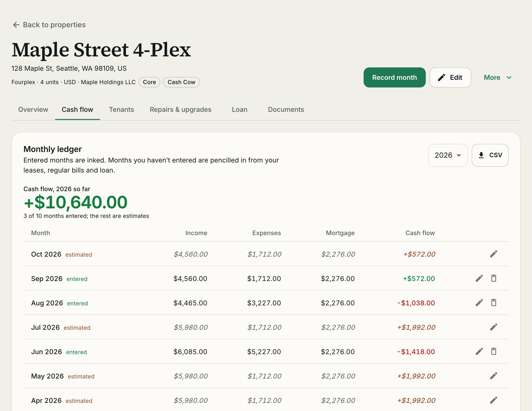The image size is (532, 411).
Task: Click the Cash Cow tag chip
Action: click(x=181, y=82)
